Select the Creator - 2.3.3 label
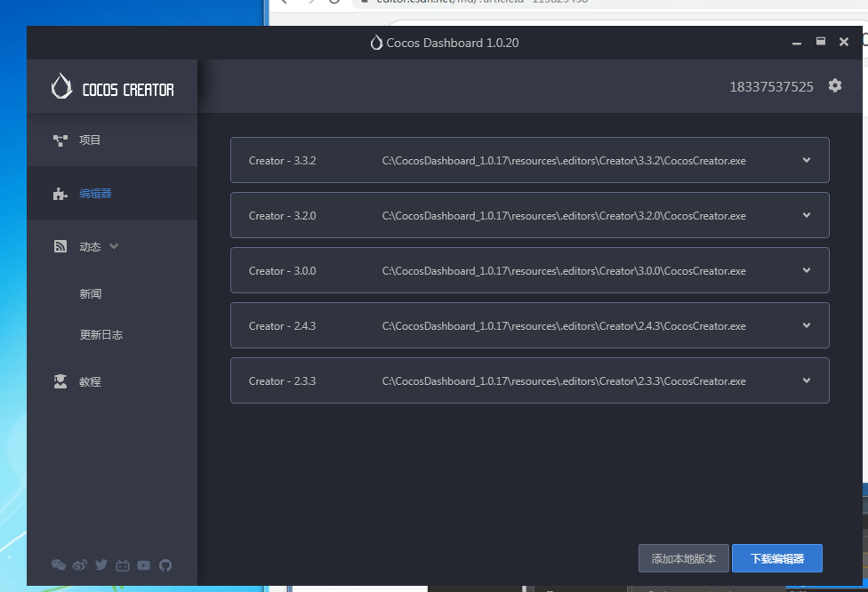 point(282,381)
